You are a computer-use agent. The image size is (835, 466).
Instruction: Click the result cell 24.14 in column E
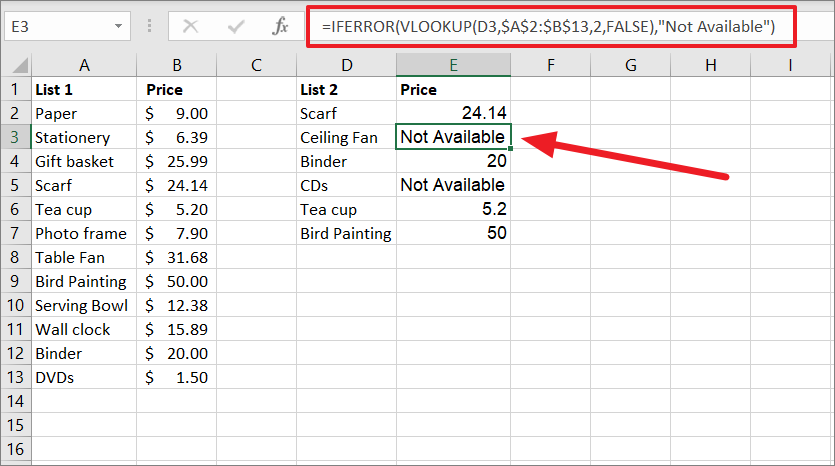(x=454, y=113)
